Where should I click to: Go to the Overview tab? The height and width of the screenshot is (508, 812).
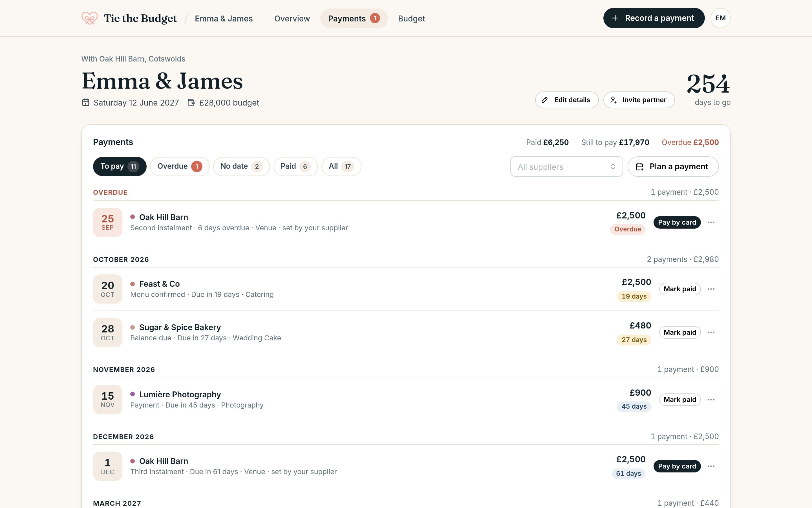(292, 18)
